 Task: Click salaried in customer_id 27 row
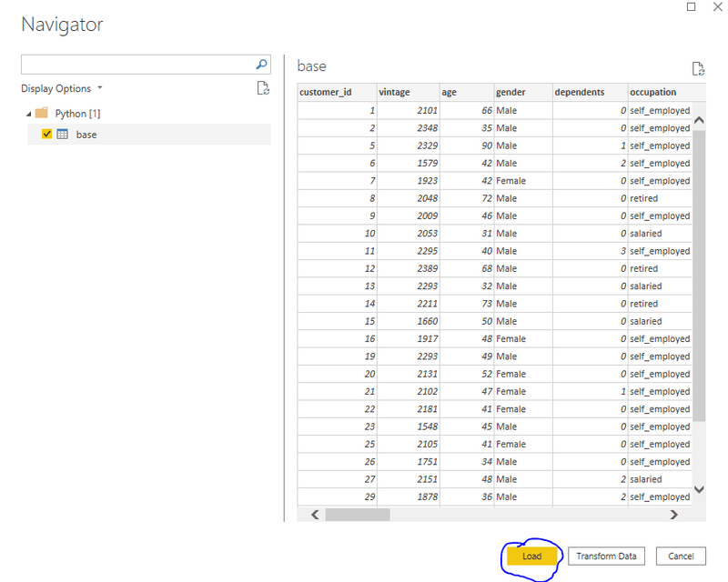click(646, 479)
